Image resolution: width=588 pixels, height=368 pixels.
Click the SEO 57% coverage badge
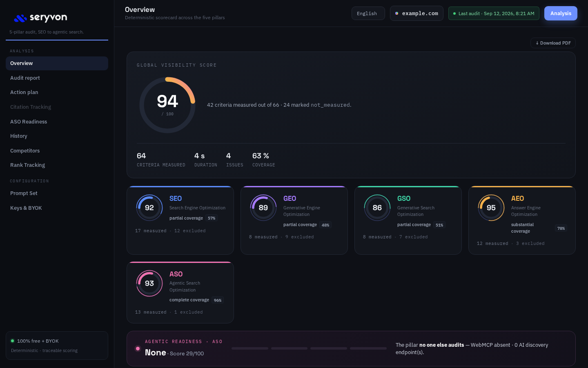click(x=212, y=218)
